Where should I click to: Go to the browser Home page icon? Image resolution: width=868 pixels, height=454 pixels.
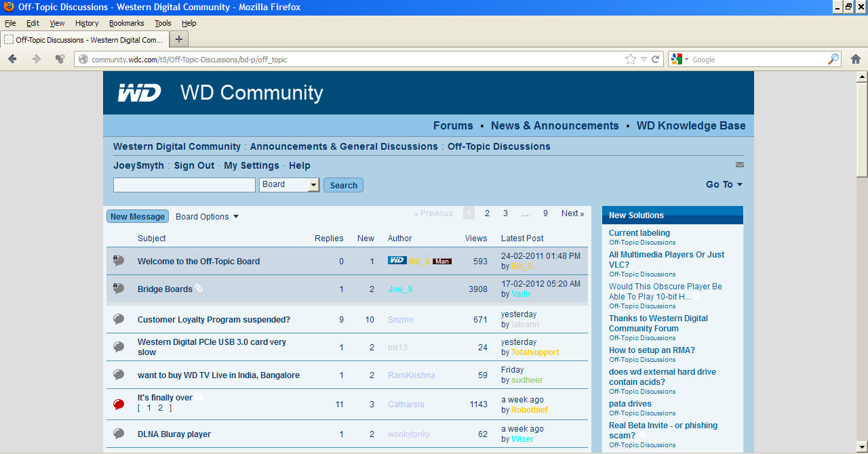tap(855, 59)
